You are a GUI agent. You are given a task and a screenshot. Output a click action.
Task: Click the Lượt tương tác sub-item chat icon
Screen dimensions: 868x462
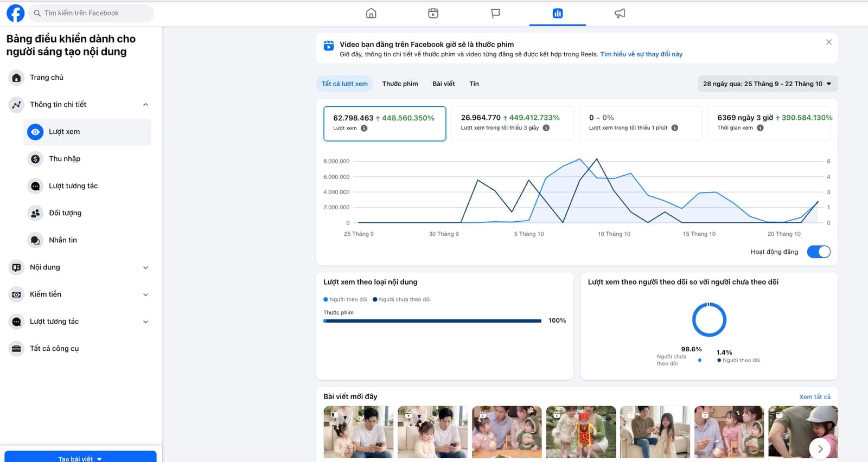click(35, 186)
